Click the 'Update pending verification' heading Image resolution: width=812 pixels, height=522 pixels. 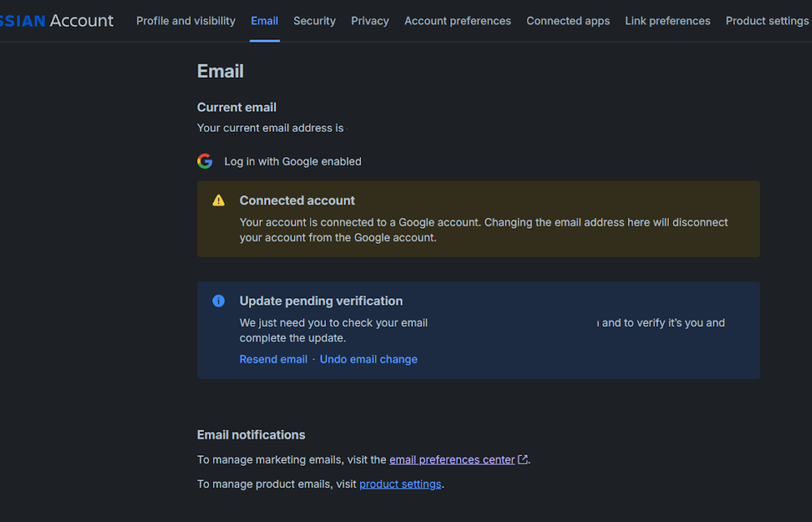coord(321,301)
